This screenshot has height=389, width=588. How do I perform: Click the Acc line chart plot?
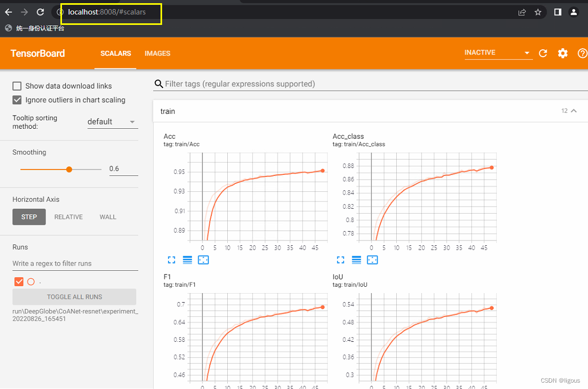click(x=258, y=197)
